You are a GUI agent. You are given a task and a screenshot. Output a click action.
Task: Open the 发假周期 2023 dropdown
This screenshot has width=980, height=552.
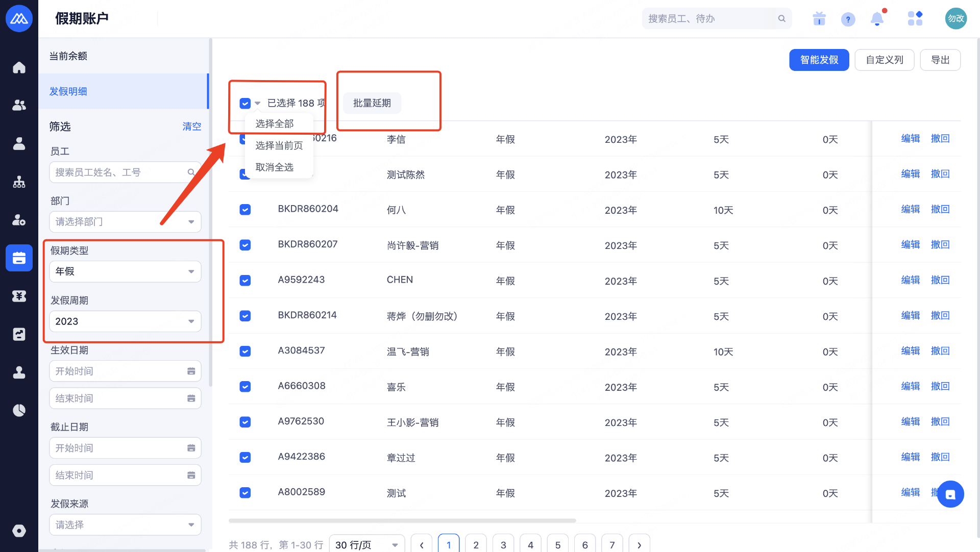[125, 321]
